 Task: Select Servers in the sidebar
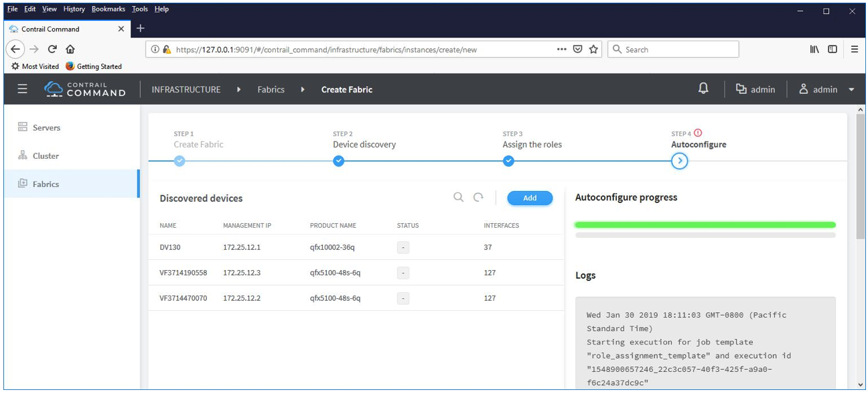tap(46, 128)
